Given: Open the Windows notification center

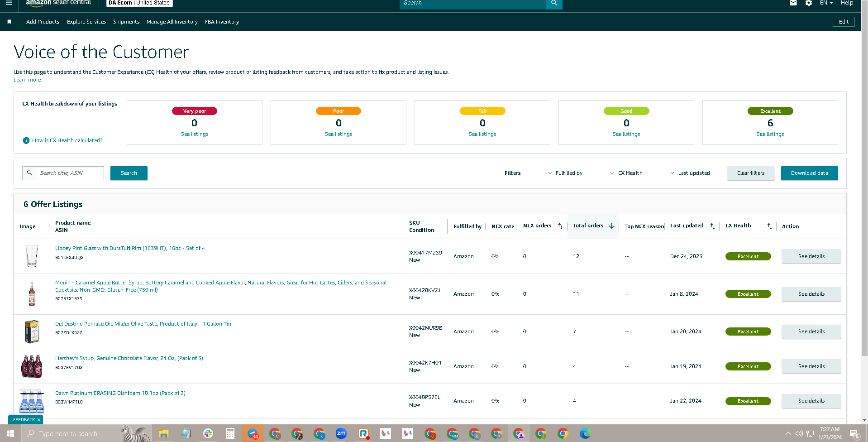Looking at the screenshot, I should [x=854, y=434].
